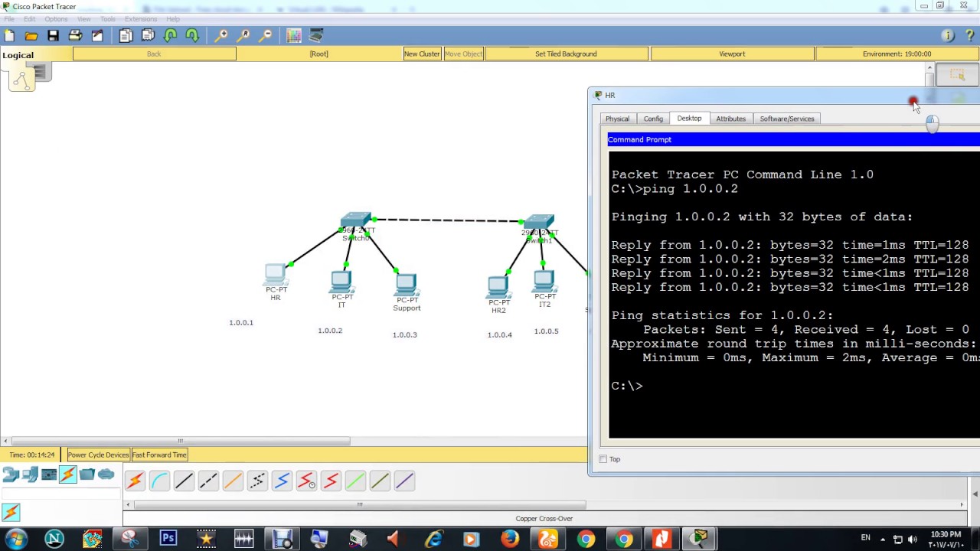The width and height of the screenshot is (980, 551).
Task: Click Power Cycle Devices button
Action: [98, 455]
